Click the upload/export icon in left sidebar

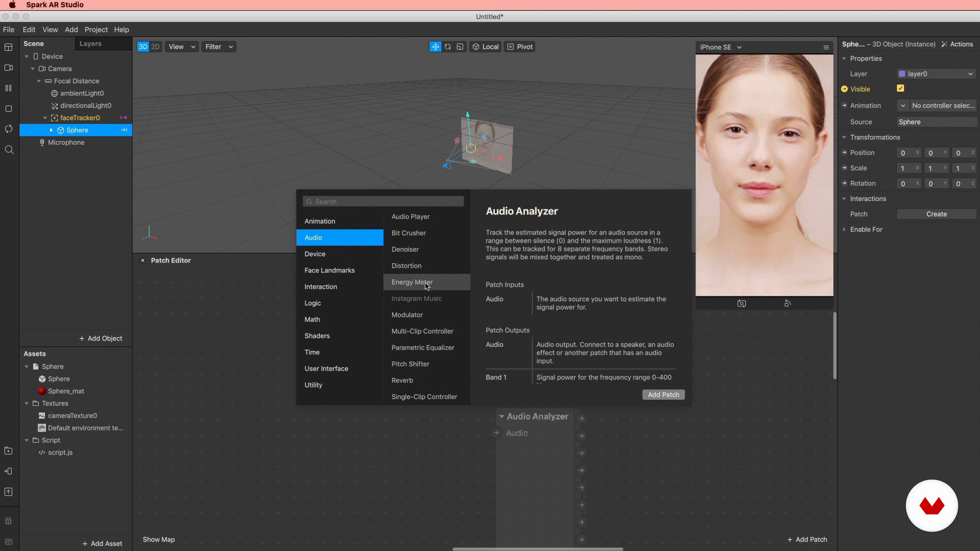pos(8,492)
